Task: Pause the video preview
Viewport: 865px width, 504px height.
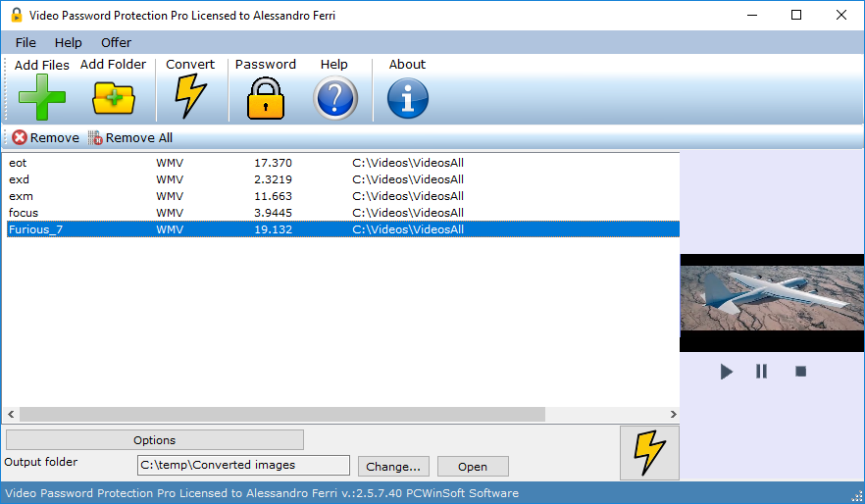Action: pyautogui.click(x=761, y=372)
